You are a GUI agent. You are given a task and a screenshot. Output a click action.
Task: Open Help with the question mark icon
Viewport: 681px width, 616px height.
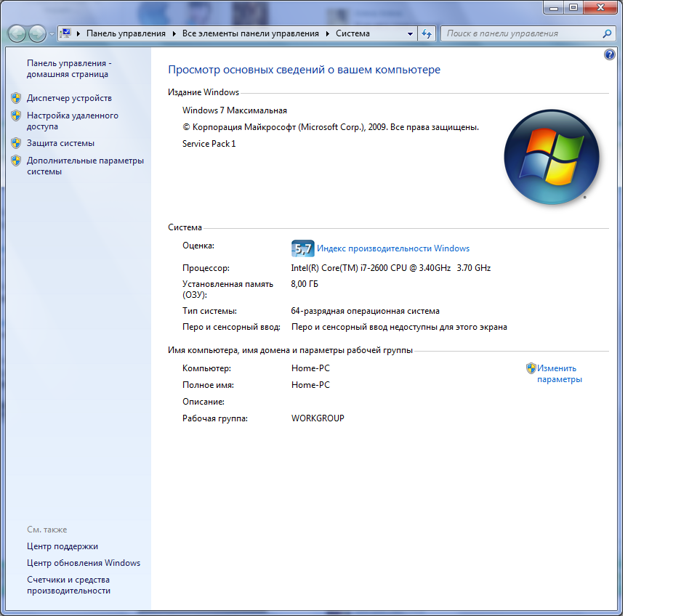coord(609,54)
